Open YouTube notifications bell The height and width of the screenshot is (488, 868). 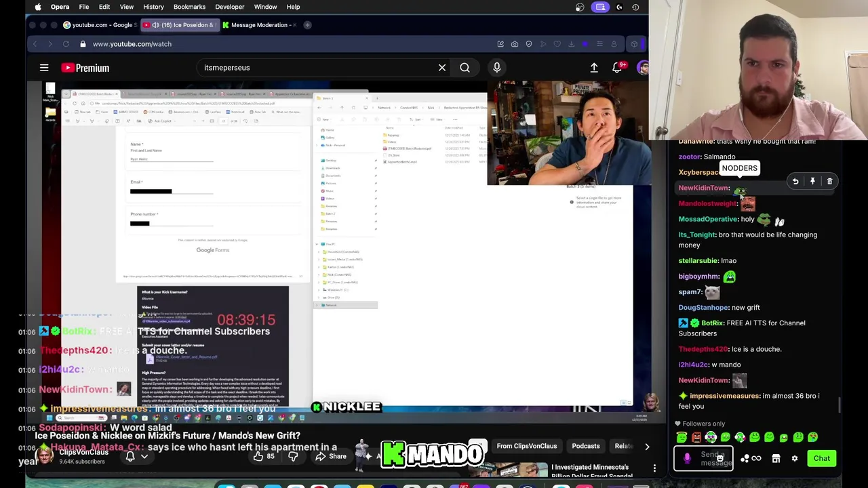tap(618, 68)
